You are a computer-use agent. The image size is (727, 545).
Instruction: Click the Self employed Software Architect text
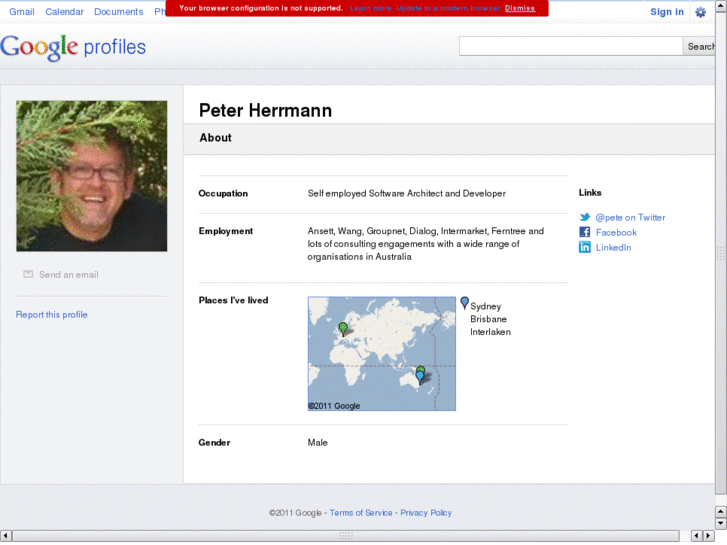point(407,193)
